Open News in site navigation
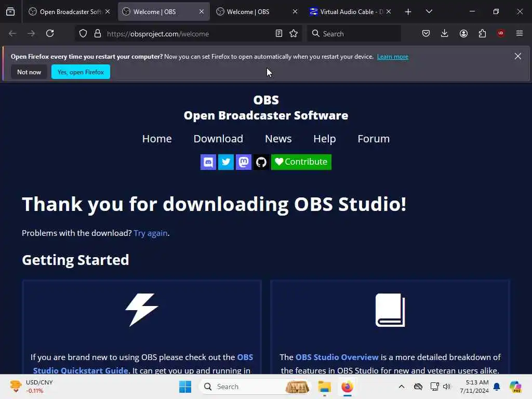The height and width of the screenshot is (399, 532). click(278, 139)
